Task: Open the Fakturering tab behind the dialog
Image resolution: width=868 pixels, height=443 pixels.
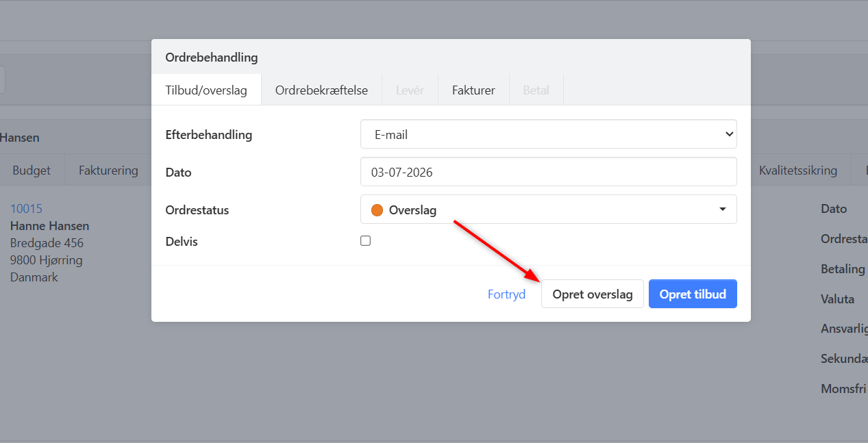Action: [108, 170]
